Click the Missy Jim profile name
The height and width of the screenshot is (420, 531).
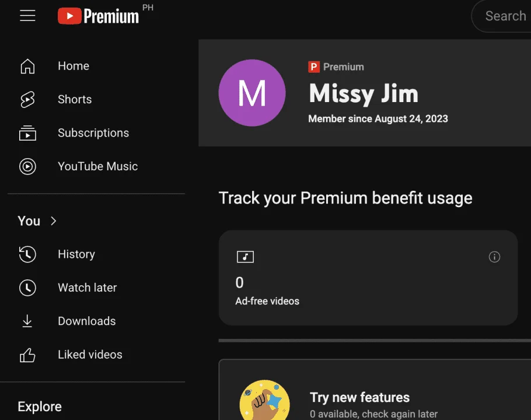[x=364, y=94]
